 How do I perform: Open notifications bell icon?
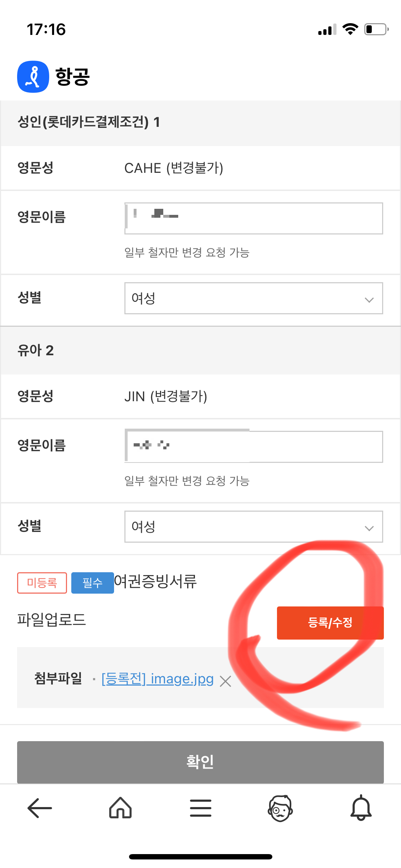point(361,807)
